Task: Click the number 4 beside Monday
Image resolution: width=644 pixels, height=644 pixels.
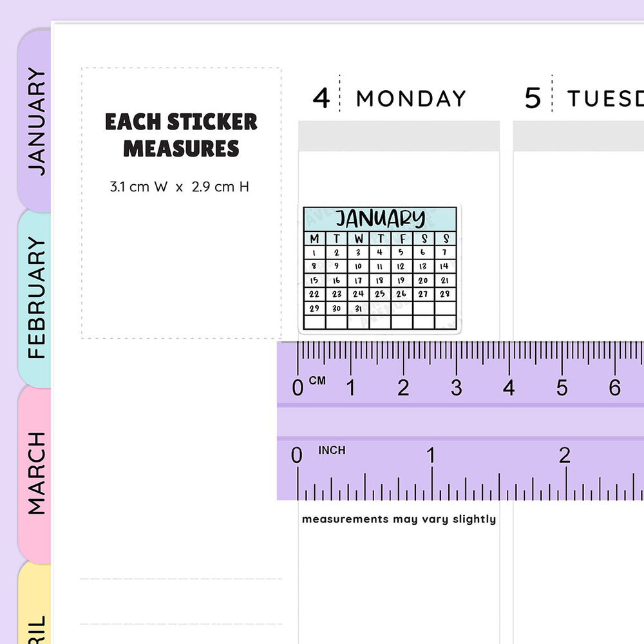Action: [x=321, y=99]
